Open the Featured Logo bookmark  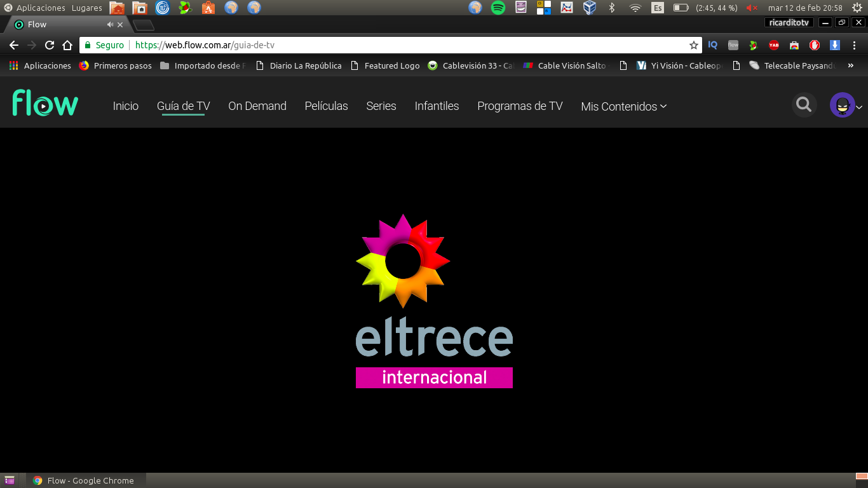pos(385,65)
